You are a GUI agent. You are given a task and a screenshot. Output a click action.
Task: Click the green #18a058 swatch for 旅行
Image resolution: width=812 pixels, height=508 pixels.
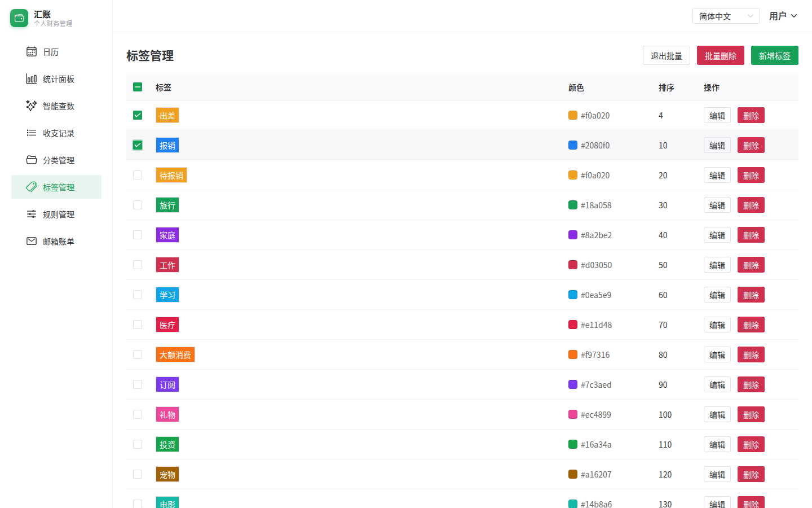click(573, 205)
